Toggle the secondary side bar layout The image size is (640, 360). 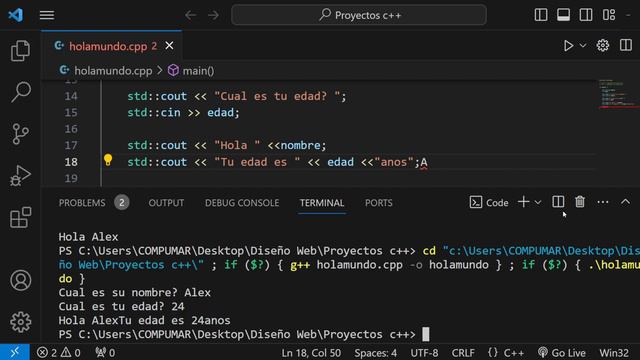coord(586,15)
